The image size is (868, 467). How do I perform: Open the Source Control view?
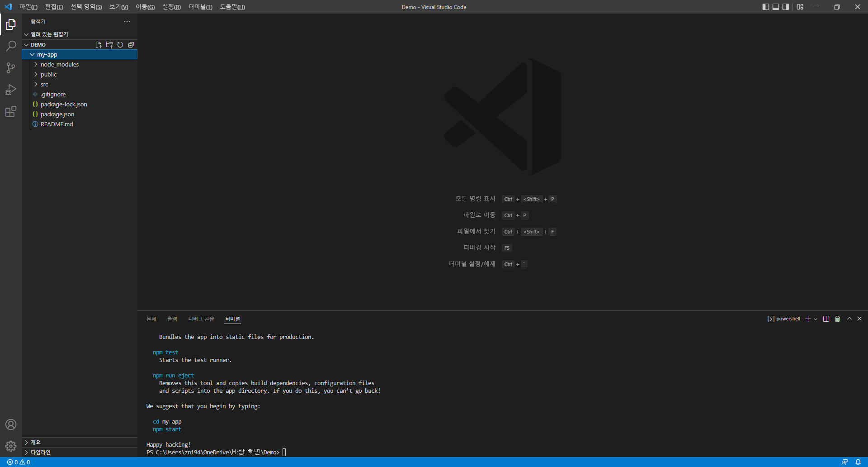tap(11, 68)
